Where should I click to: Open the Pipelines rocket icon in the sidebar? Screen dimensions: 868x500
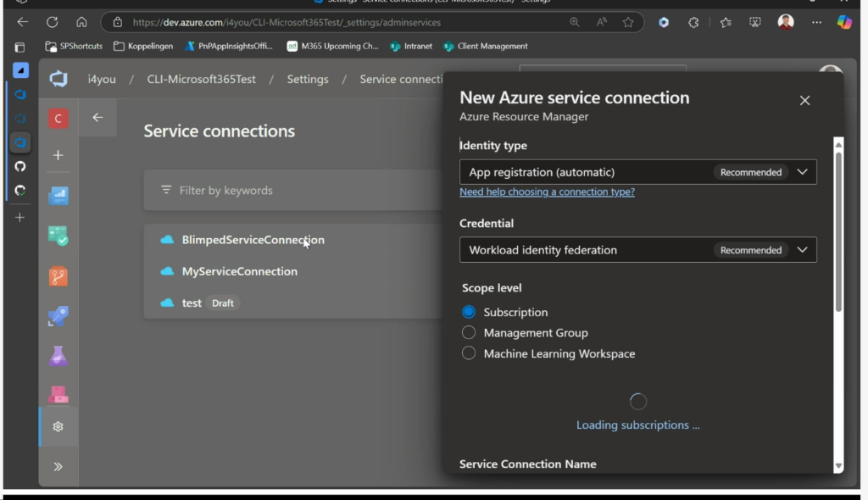click(x=58, y=316)
